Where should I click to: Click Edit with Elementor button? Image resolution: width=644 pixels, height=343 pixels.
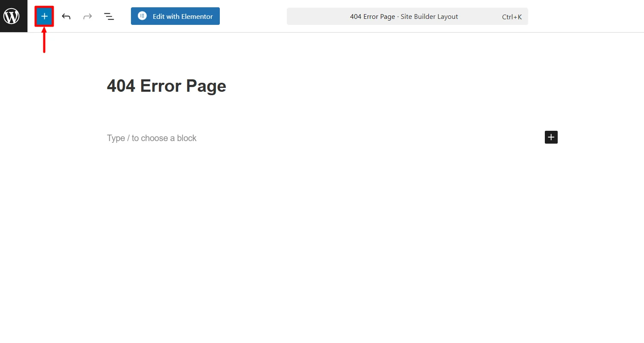(175, 16)
